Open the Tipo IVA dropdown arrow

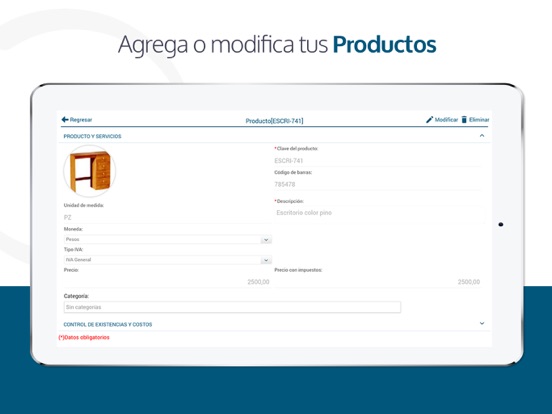pyautogui.click(x=266, y=260)
